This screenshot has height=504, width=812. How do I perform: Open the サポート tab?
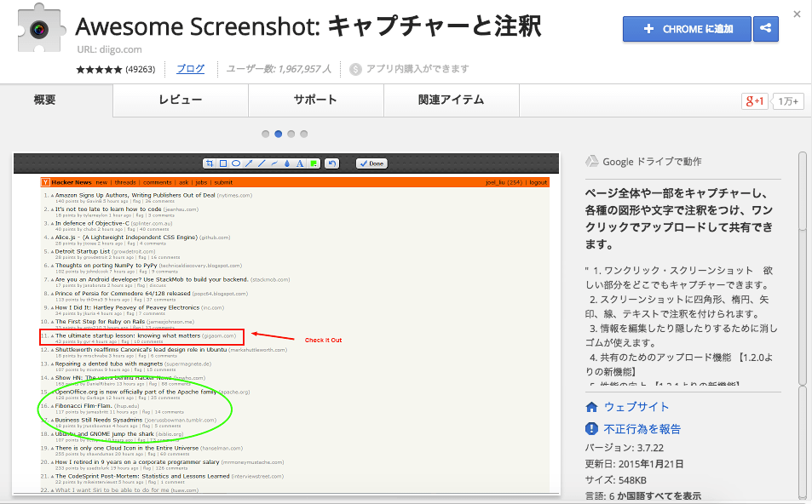click(316, 100)
